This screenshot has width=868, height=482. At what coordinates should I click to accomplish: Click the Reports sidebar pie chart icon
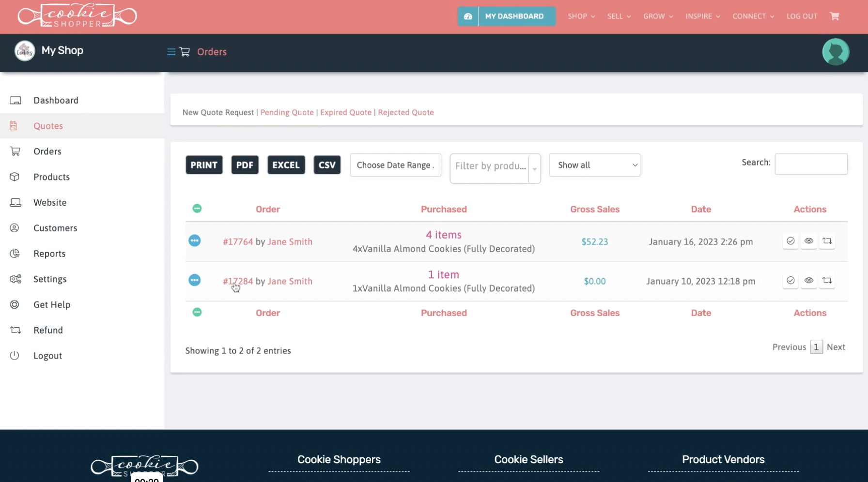pyautogui.click(x=15, y=254)
